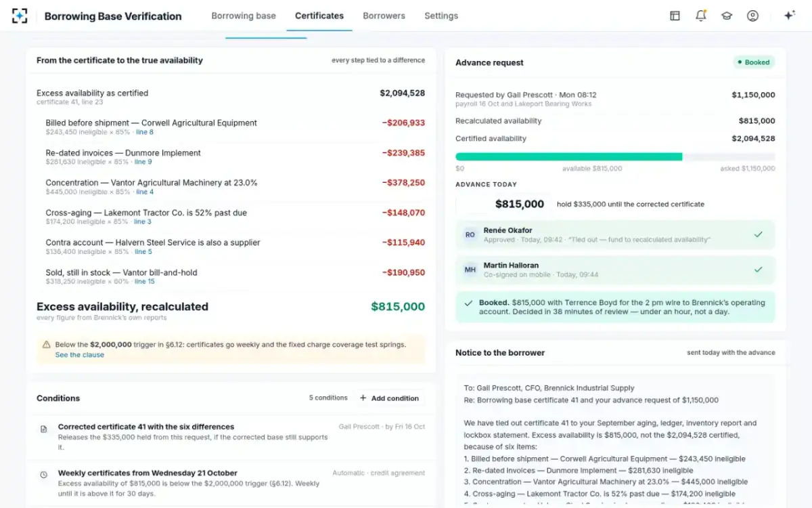Click the −$148,070 amount
Image resolution: width=812 pixels, height=508 pixels.
403,213
